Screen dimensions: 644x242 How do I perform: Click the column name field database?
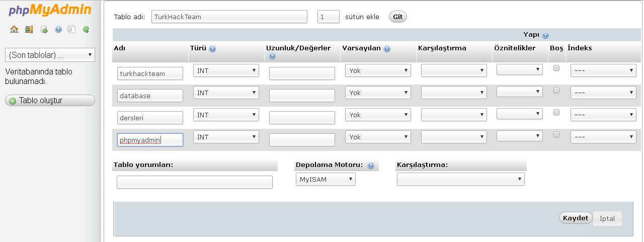tap(150, 96)
